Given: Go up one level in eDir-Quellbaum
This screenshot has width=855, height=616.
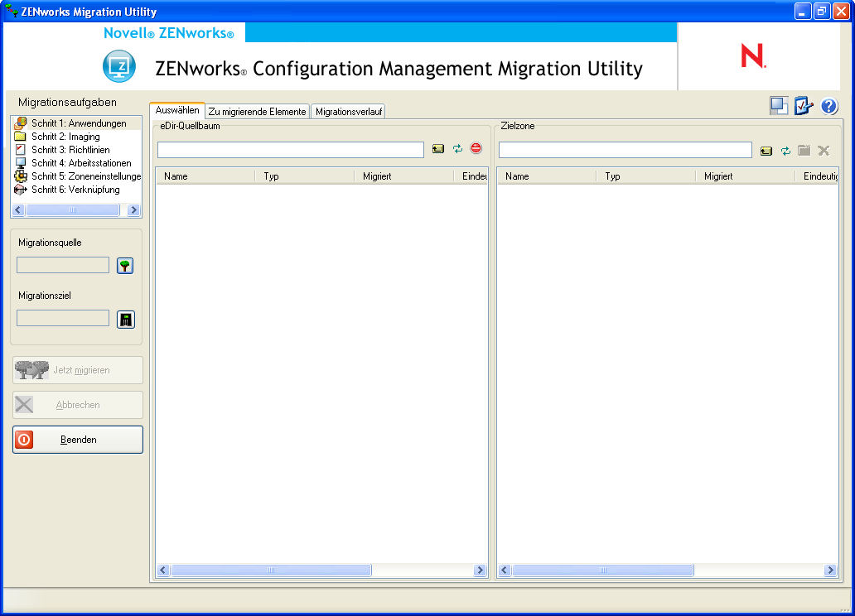Looking at the screenshot, I should (x=438, y=149).
